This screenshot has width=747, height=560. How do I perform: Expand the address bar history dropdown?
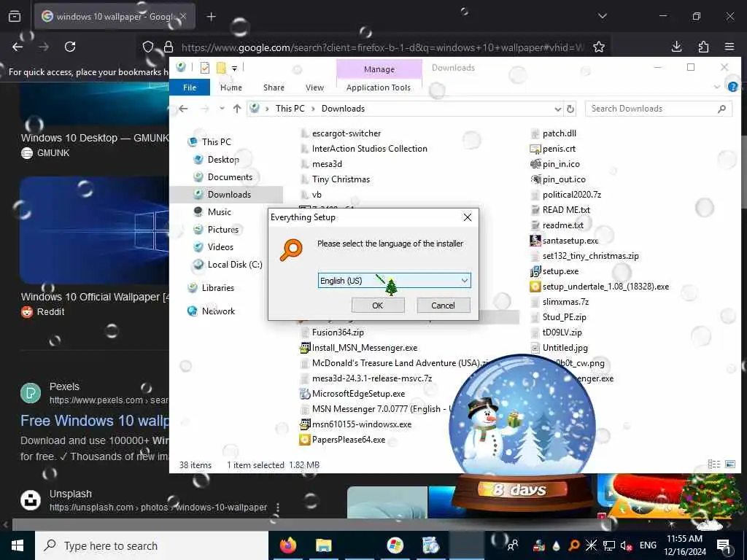[558, 109]
